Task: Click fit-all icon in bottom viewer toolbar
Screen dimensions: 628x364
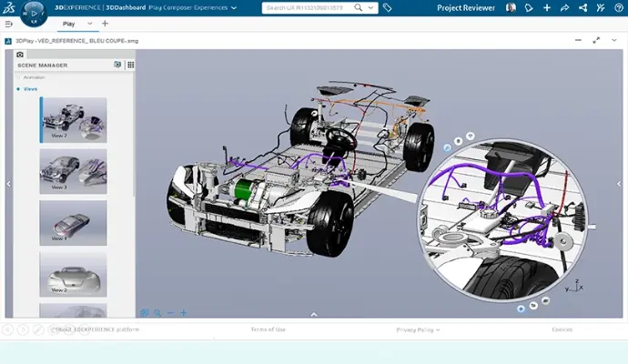Action: pos(144,313)
